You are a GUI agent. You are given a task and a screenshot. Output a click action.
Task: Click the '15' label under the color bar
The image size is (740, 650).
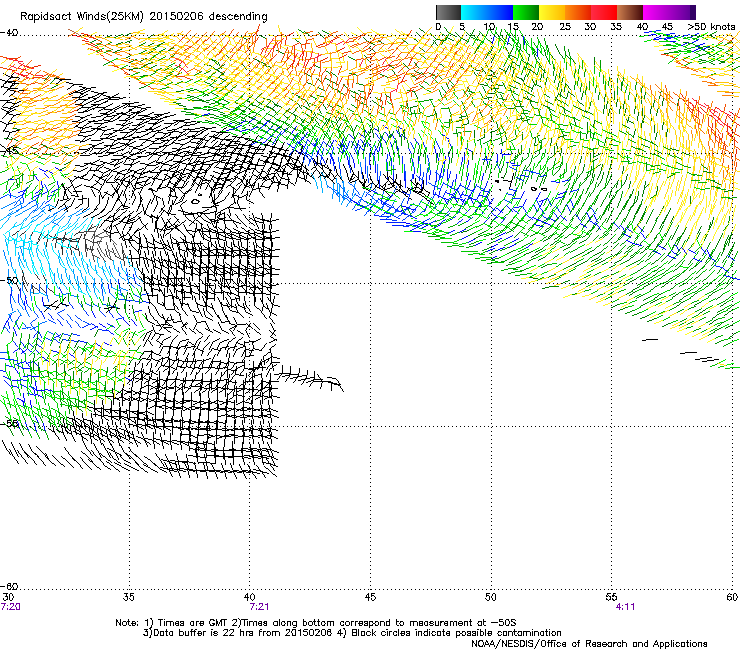[x=513, y=27]
